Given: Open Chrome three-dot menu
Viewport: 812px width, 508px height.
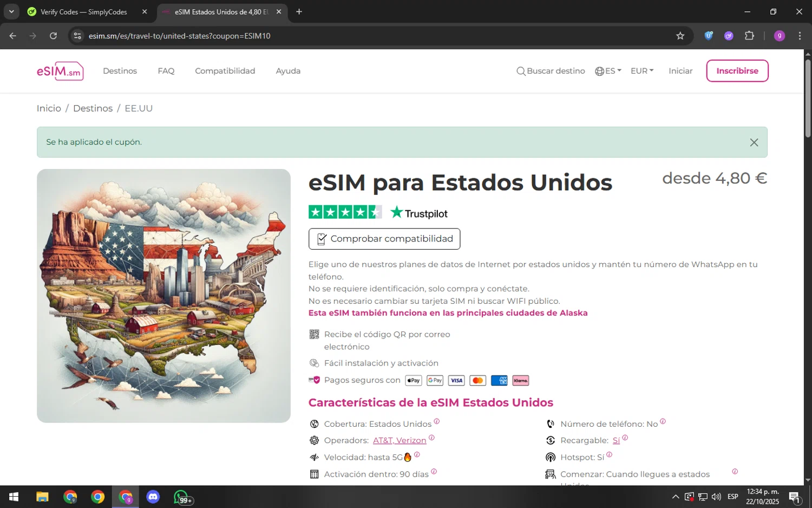Looking at the screenshot, I should 800,36.
